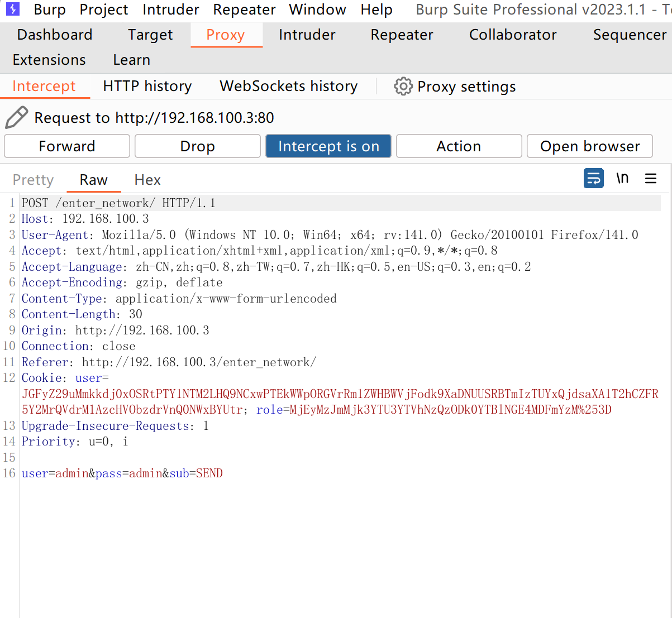Toggle the Intercept is on button
This screenshot has width=672, height=618.
click(x=328, y=146)
